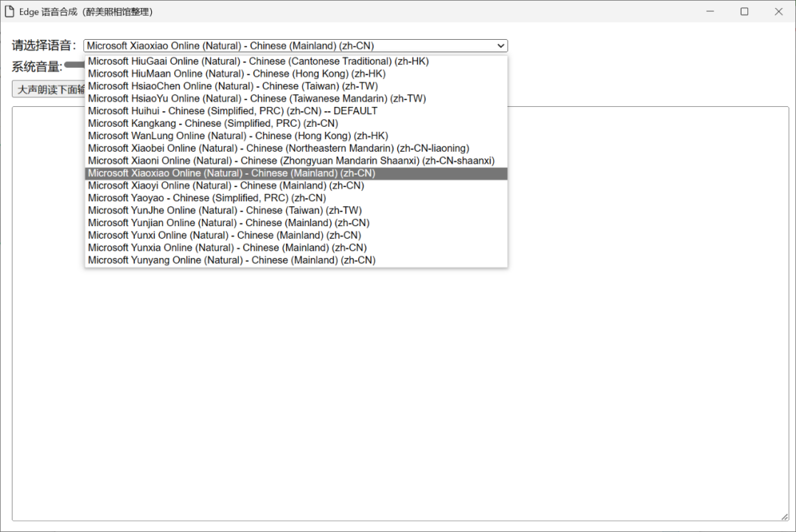Select Microsoft WanLung Hong Kong voice
The height and width of the screenshot is (532, 796).
tap(296, 136)
